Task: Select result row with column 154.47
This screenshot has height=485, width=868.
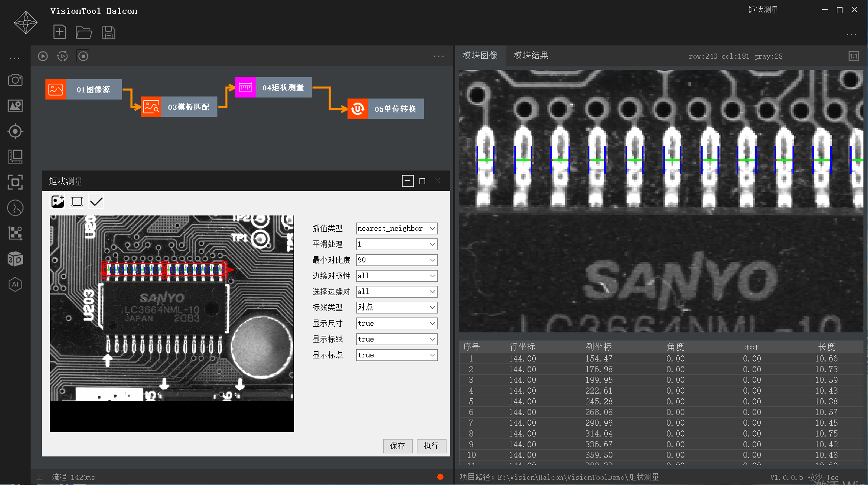Action: pos(661,358)
